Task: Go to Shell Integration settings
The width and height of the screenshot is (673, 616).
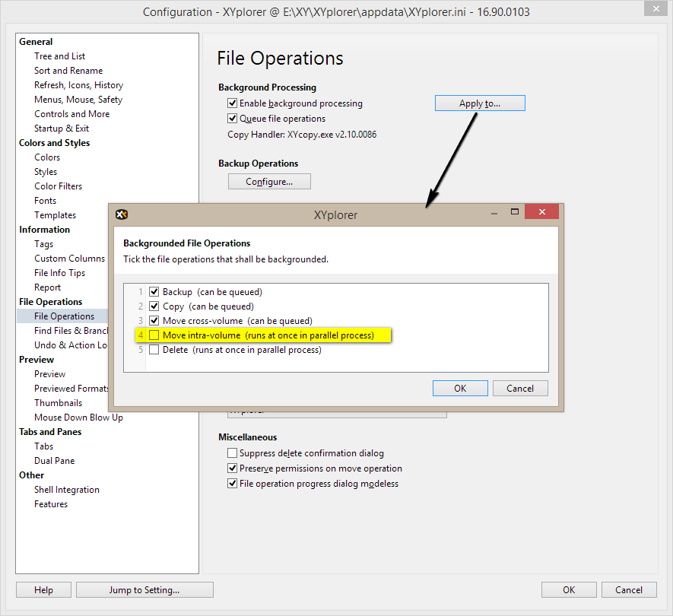Action: pyautogui.click(x=67, y=490)
